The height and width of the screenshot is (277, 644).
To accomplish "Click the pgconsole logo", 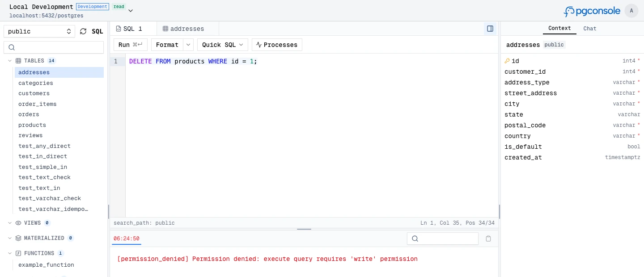I will [x=592, y=11].
